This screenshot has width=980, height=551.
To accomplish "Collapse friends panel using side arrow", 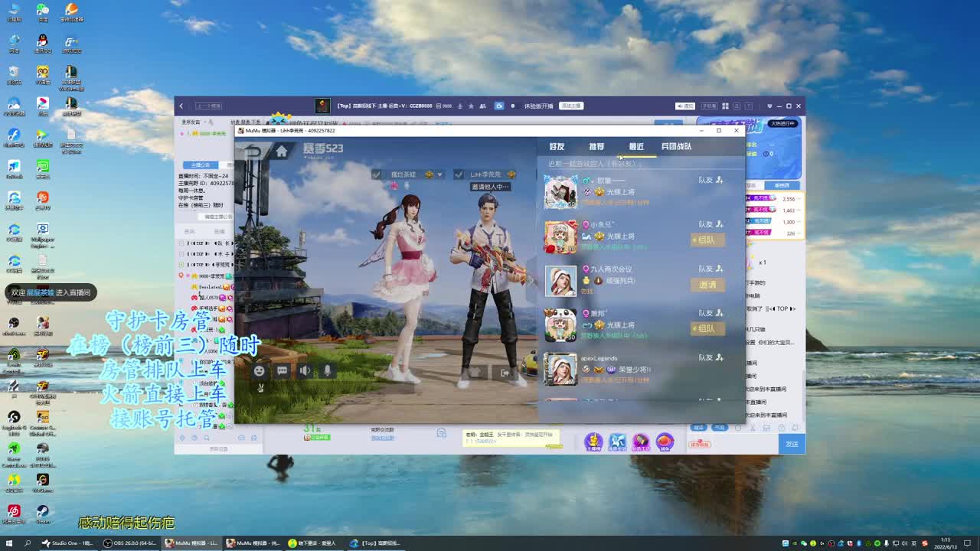I will pyautogui.click(x=532, y=281).
